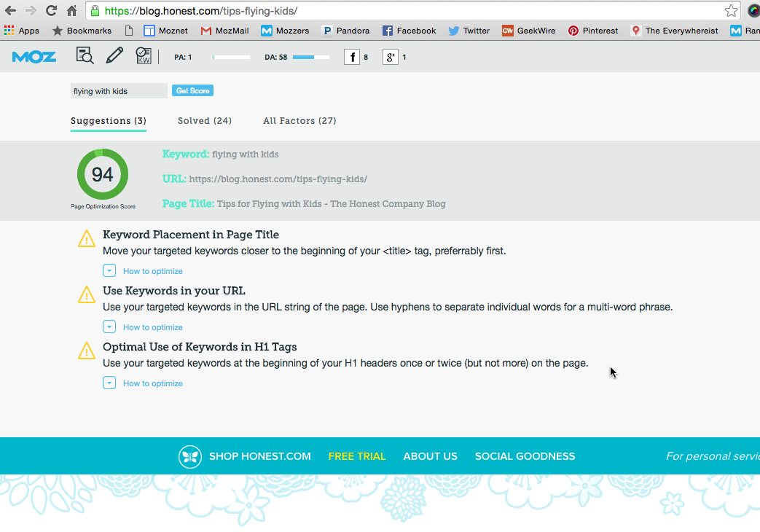Click the keyword field containing flying with kids
760x532 pixels.
tap(119, 91)
